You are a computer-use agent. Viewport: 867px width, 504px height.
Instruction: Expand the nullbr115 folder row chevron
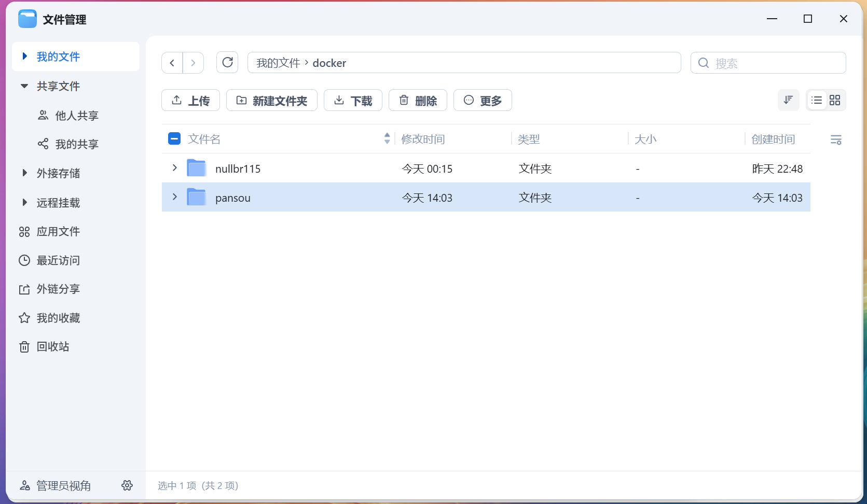[x=175, y=168]
